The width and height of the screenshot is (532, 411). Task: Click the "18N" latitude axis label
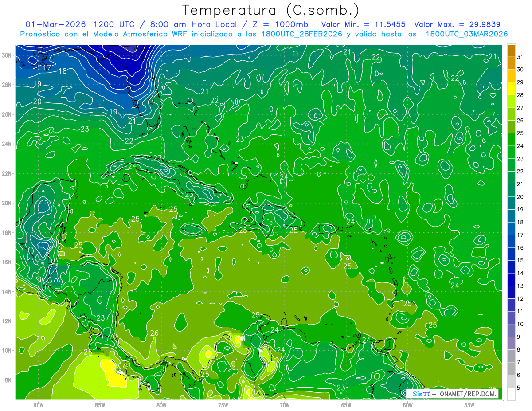[7, 232]
